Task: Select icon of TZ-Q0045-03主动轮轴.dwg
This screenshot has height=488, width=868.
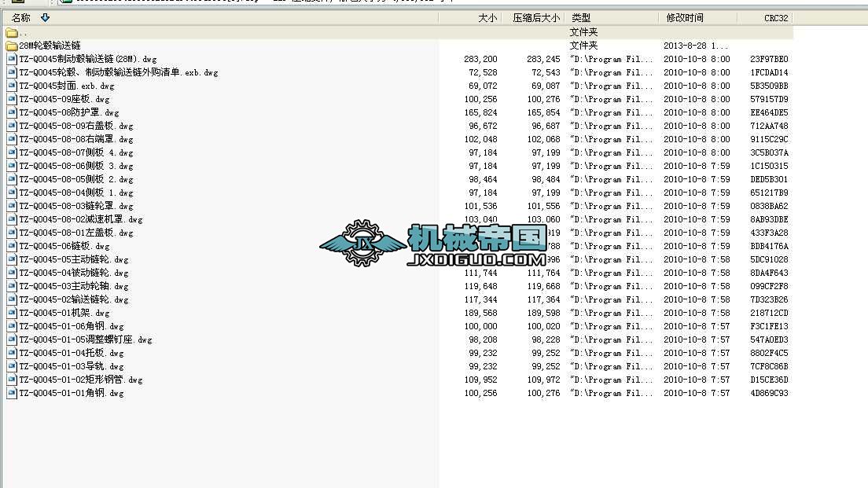Action: 12,286
